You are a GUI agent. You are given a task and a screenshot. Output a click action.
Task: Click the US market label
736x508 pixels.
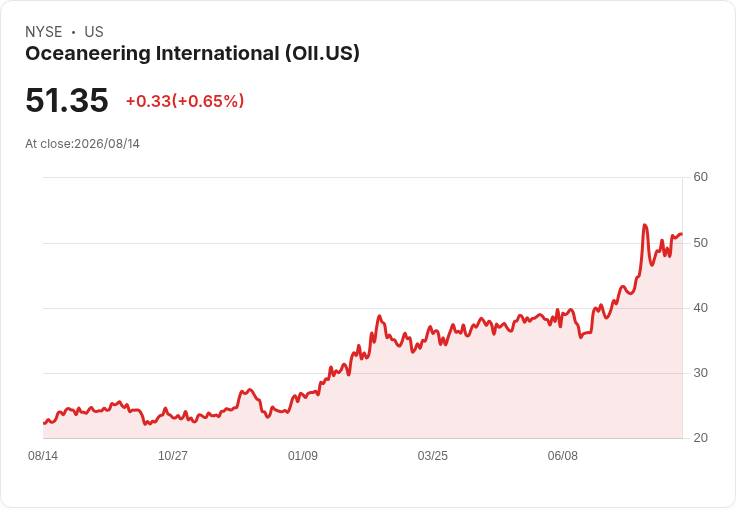tap(94, 32)
